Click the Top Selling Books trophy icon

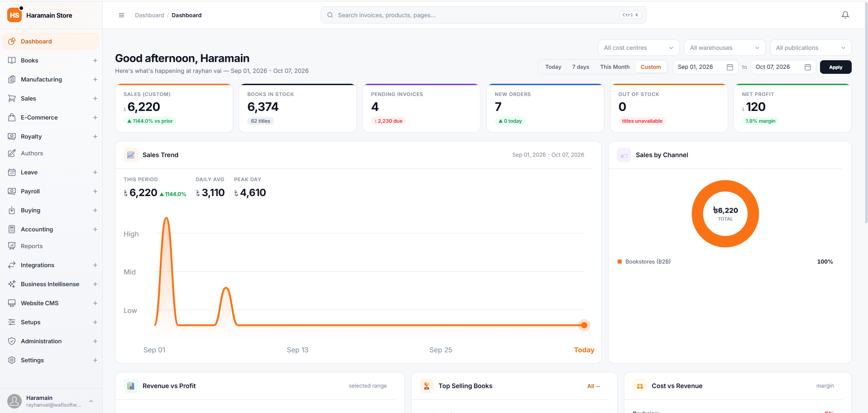point(427,386)
